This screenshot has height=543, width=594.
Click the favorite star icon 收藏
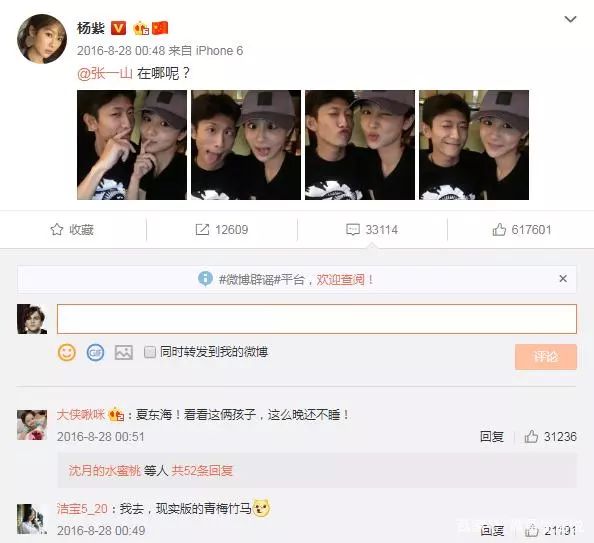pyautogui.click(x=57, y=230)
